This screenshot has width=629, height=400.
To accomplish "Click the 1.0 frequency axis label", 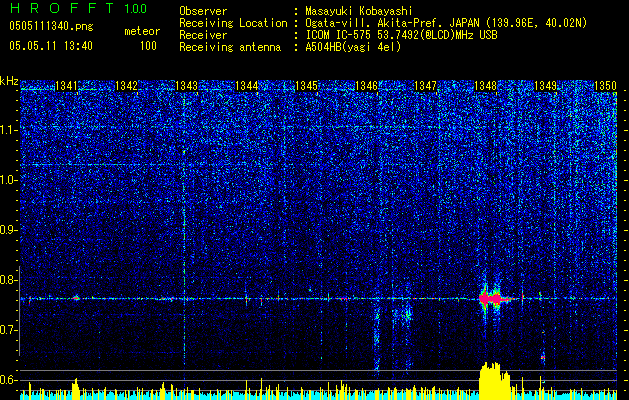I will pyautogui.click(x=9, y=180).
